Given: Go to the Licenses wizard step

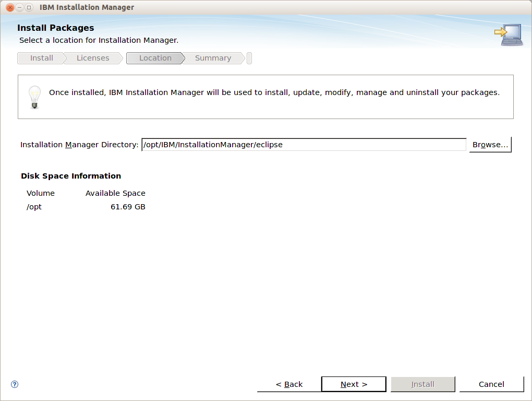Looking at the screenshot, I should [93, 58].
